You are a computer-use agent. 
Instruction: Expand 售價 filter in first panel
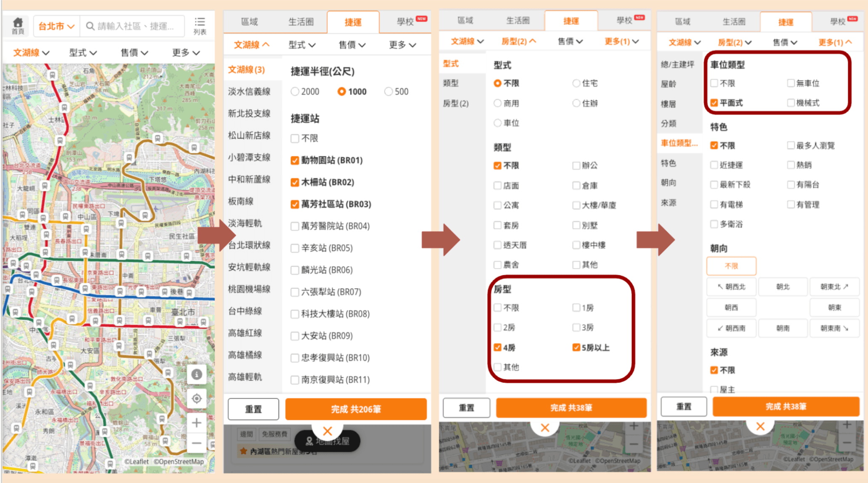(134, 53)
